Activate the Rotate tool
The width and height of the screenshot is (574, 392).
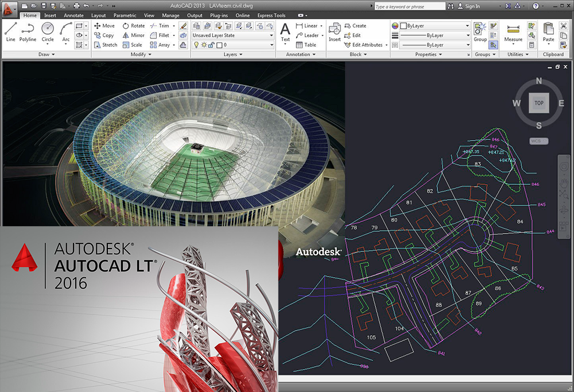point(134,26)
